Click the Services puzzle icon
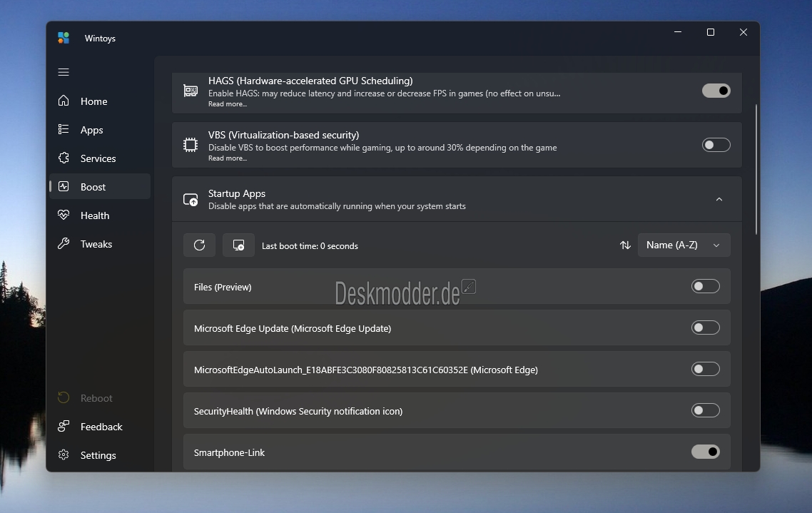 coord(64,158)
